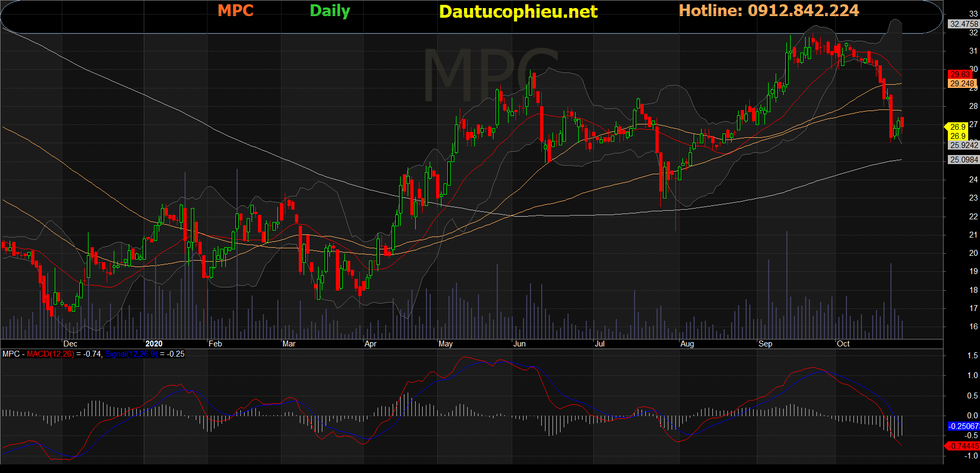
Task: Click the Oct label on time axis
Action: pos(843,344)
